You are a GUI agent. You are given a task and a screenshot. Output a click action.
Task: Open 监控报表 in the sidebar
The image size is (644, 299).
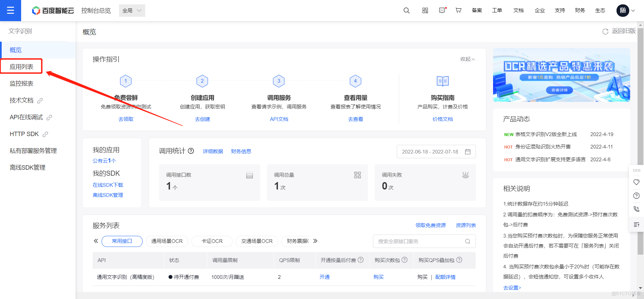coord(21,83)
